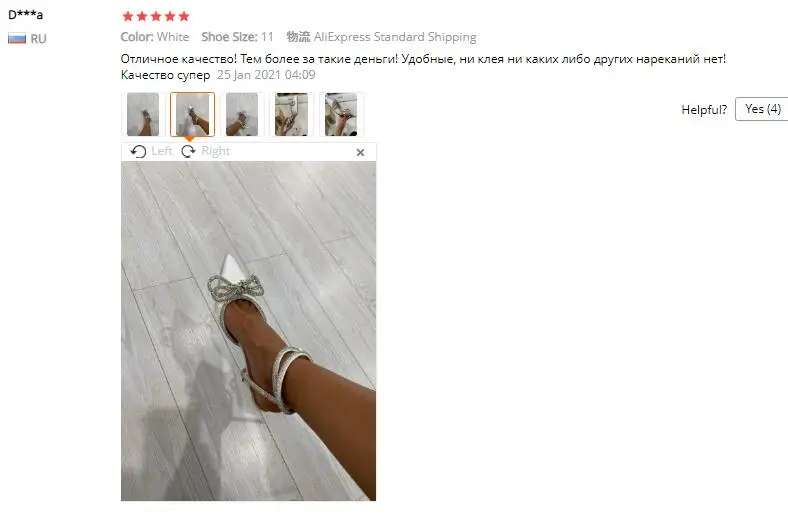This screenshot has width=788, height=518.
Task: Click the enlarged shoe photo
Action: coord(248,331)
